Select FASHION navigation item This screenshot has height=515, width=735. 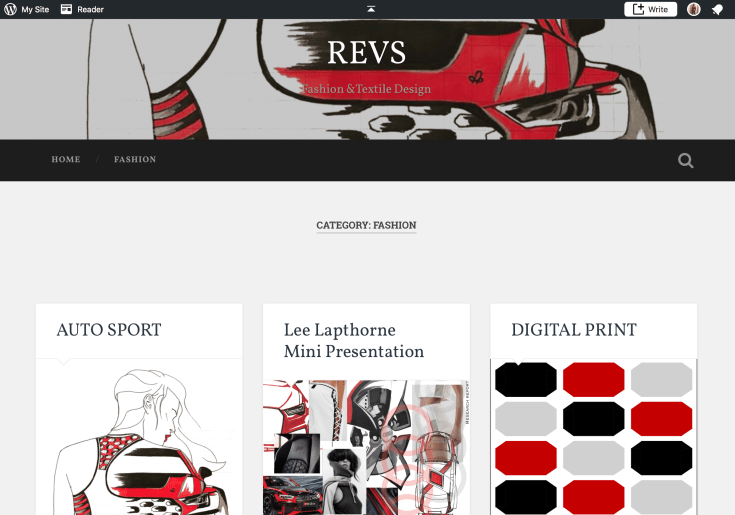tap(135, 159)
